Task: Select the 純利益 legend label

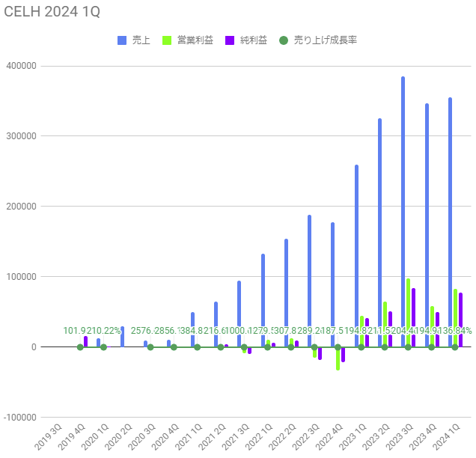Action: [x=254, y=40]
